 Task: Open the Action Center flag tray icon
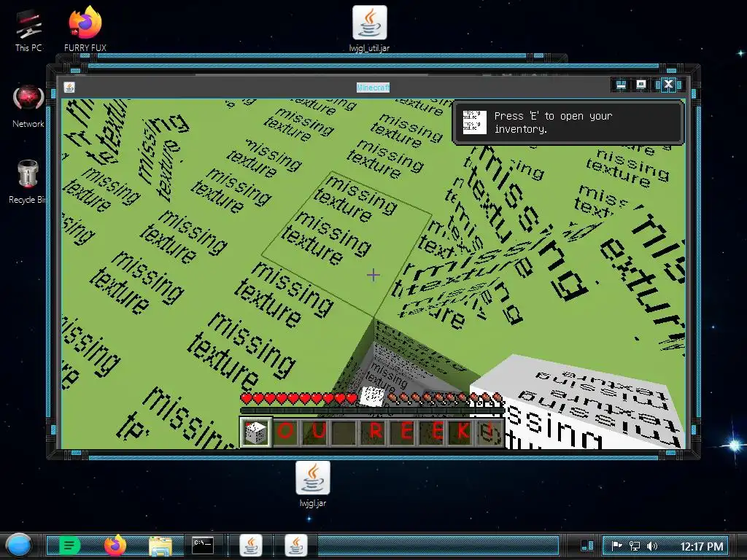[616, 545]
